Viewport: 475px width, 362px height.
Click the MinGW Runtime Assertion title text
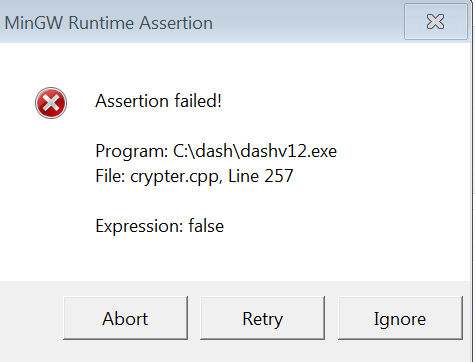[x=109, y=23]
